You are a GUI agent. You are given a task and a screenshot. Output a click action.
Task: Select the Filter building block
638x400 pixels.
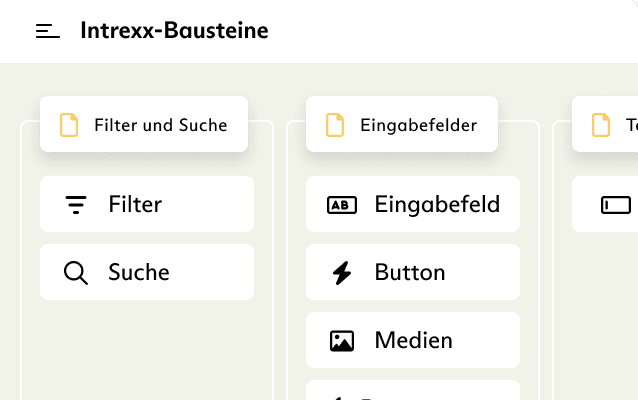(x=147, y=205)
